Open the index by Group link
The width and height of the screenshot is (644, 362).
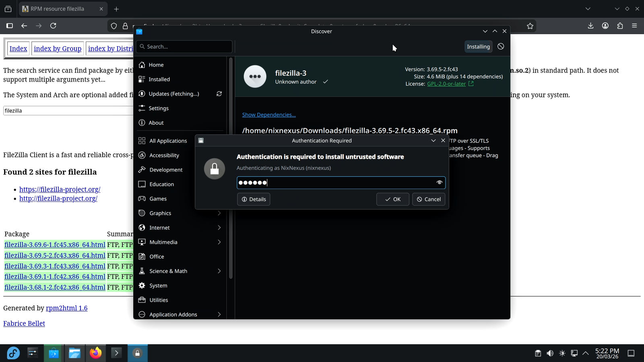[x=58, y=49]
